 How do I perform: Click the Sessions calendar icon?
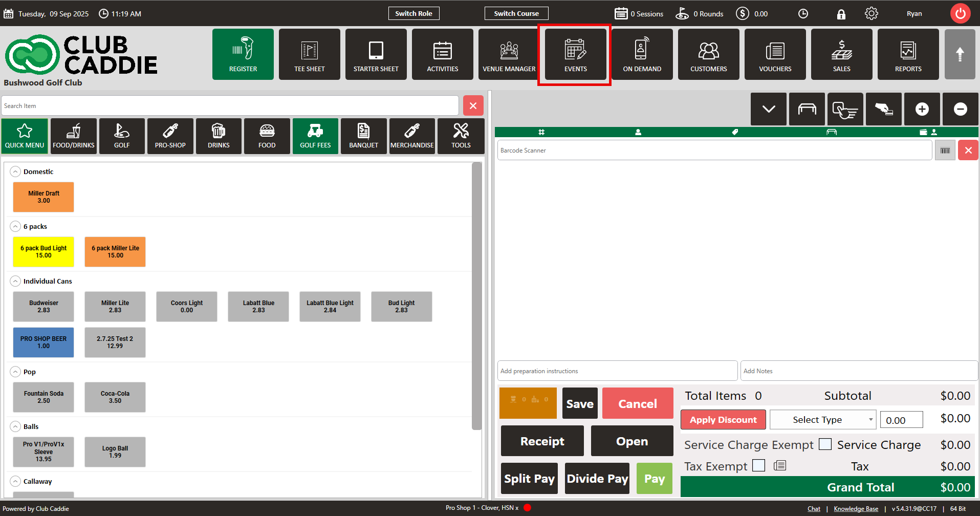[621, 13]
